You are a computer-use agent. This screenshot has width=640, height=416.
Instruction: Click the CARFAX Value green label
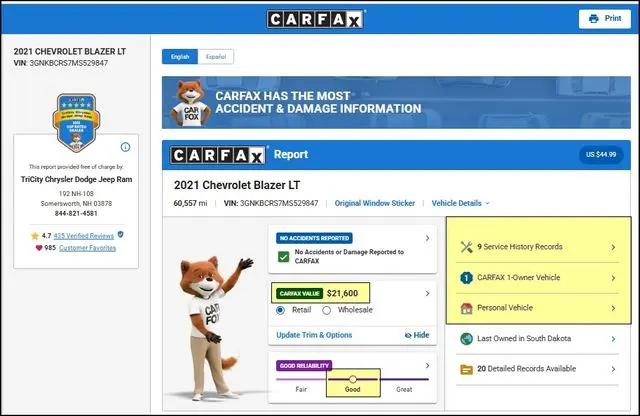pyautogui.click(x=299, y=293)
